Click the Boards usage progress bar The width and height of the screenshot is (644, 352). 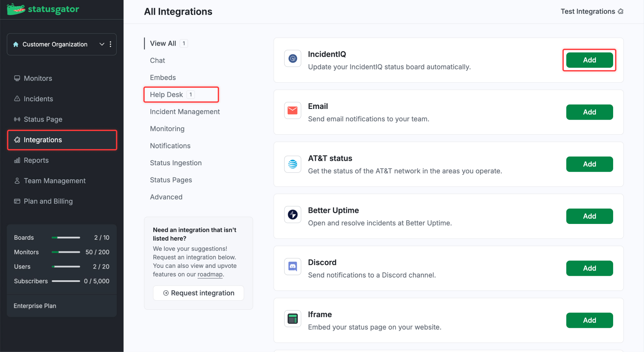coord(66,238)
